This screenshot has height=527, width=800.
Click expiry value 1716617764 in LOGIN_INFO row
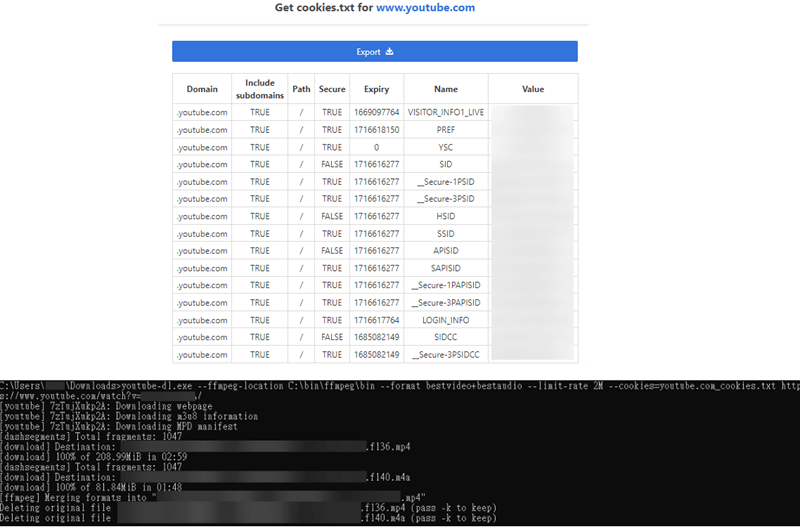pos(377,320)
